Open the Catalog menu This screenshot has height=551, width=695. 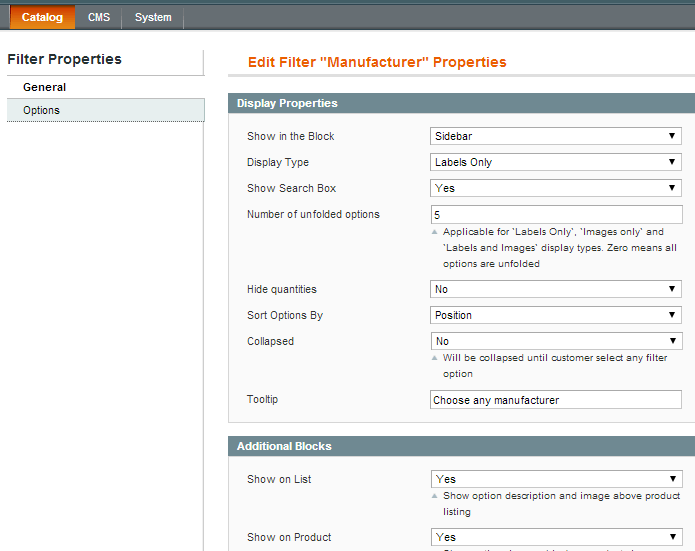pos(42,17)
